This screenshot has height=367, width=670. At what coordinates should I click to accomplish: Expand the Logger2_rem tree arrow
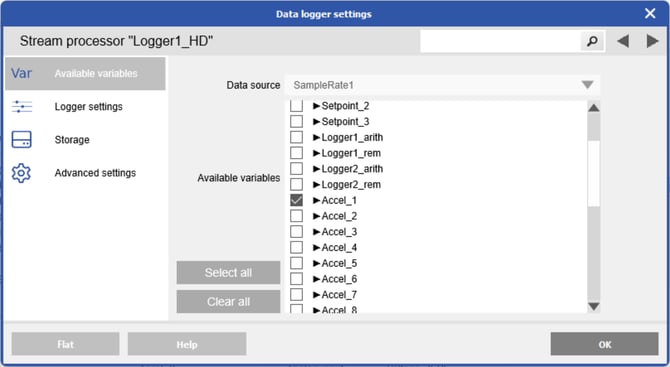pyautogui.click(x=317, y=185)
